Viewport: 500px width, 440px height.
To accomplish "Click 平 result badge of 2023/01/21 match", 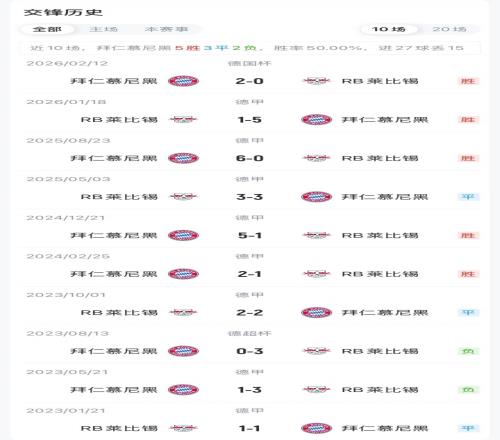I will (468, 428).
